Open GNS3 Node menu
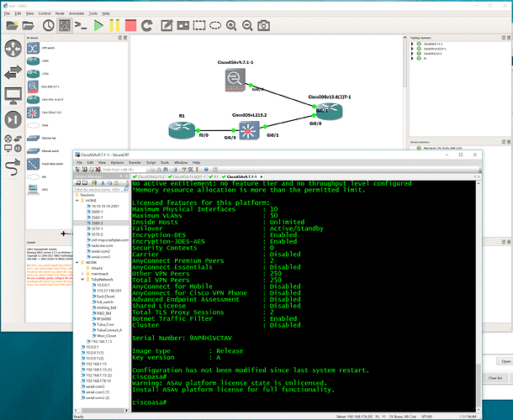513x420 pixels. [60, 13]
